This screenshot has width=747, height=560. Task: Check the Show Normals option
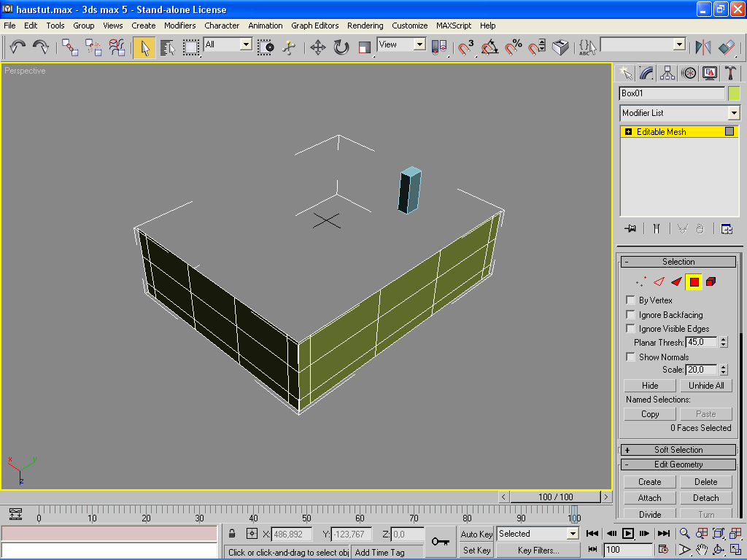(630, 357)
